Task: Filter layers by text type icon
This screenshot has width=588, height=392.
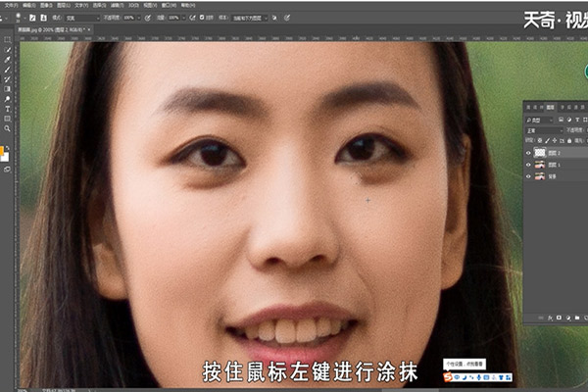Action: 577,120
